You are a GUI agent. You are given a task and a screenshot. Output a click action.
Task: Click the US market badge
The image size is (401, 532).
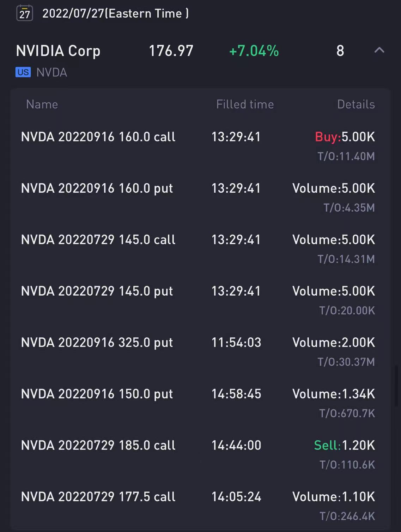[23, 72]
